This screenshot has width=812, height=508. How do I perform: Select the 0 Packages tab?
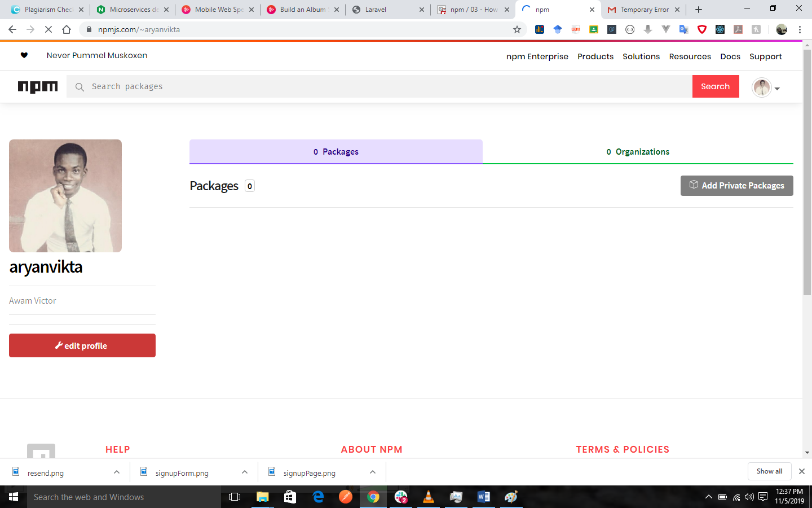click(336, 152)
